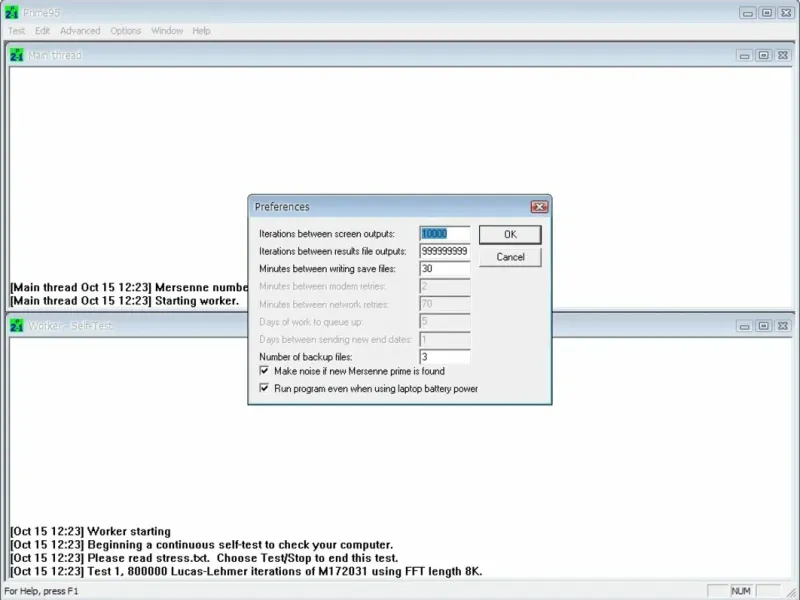Click Minutes between writing save files field
Screen dimensions: 800x600
tap(444, 268)
